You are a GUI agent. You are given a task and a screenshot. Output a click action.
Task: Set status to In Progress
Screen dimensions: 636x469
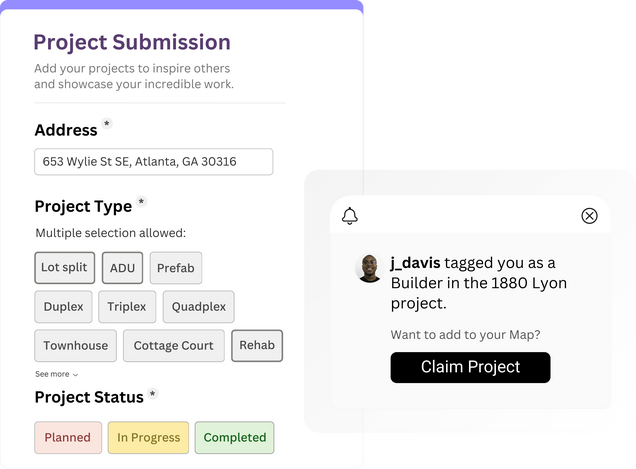pos(148,437)
